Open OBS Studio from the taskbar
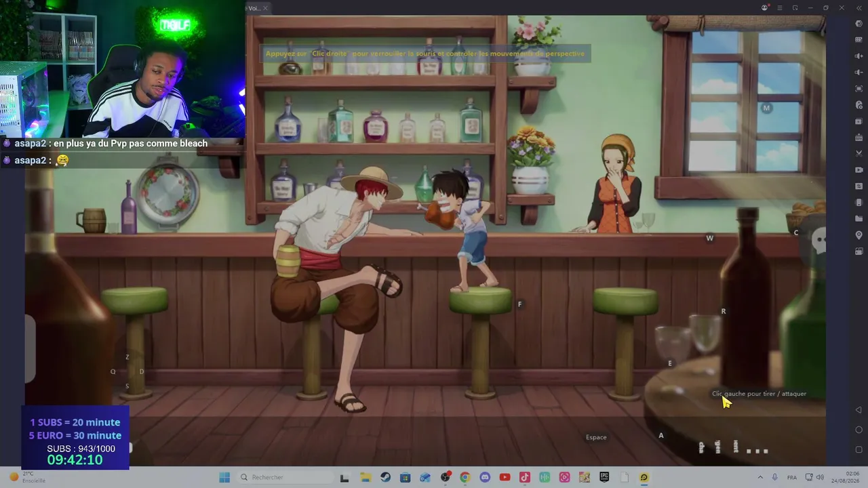 pos(445,477)
